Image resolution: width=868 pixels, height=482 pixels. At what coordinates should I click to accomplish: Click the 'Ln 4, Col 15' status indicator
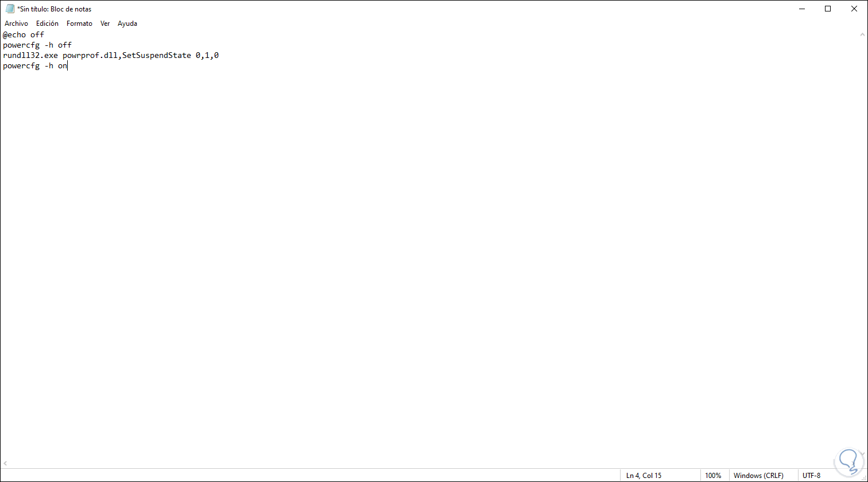pyautogui.click(x=644, y=476)
